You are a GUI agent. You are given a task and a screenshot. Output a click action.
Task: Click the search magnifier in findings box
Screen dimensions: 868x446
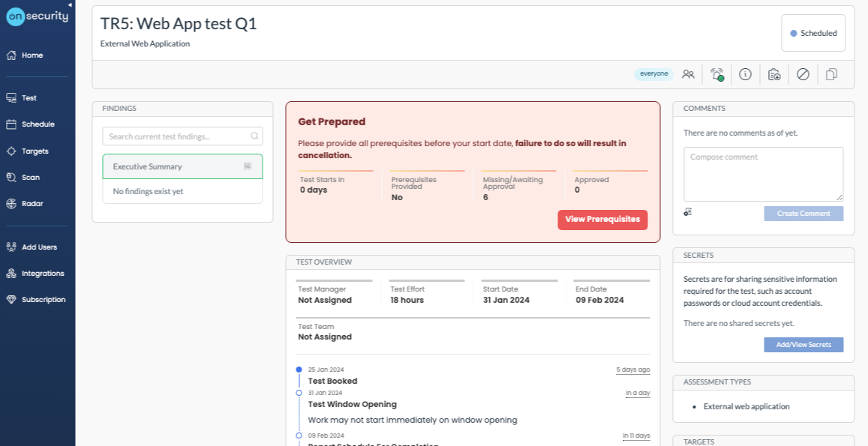(x=254, y=136)
